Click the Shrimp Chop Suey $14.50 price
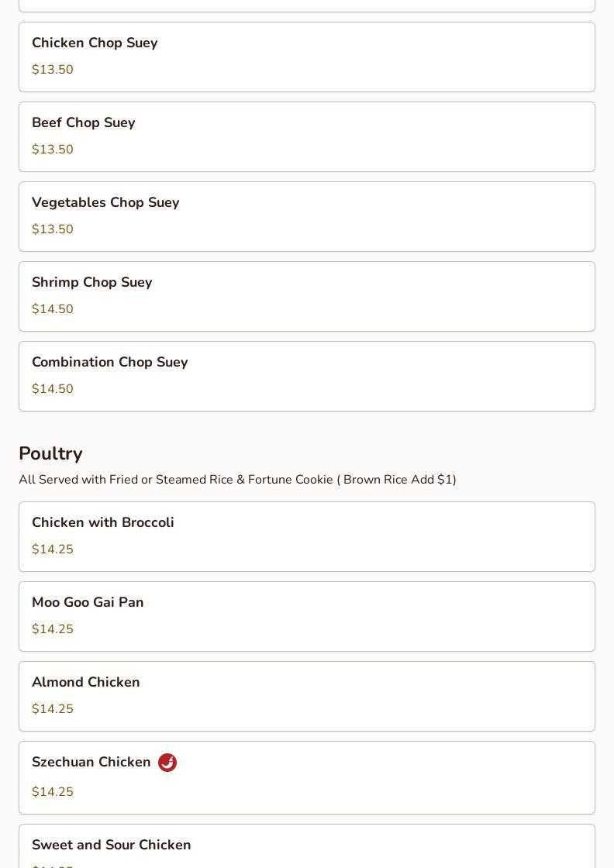Image resolution: width=614 pixels, height=868 pixels. (x=53, y=309)
